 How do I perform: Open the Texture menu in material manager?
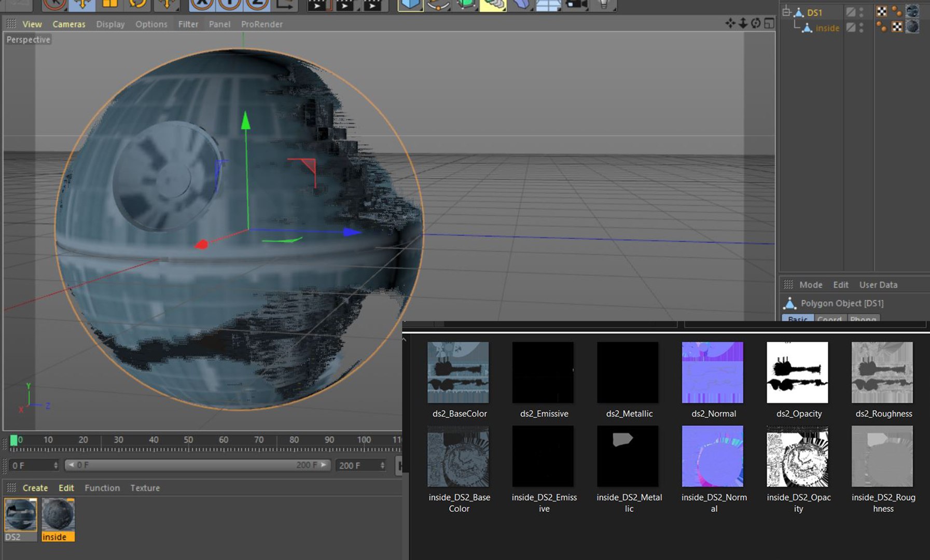click(145, 488)
